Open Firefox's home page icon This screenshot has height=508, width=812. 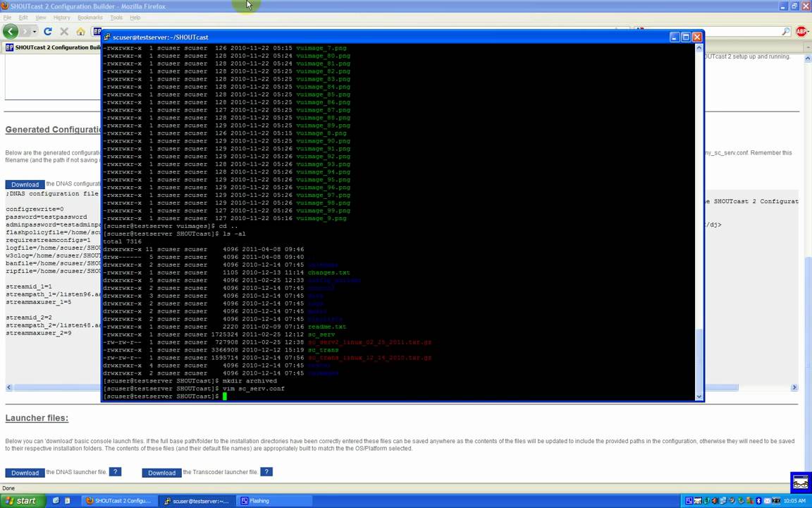[x=80, y=32]
